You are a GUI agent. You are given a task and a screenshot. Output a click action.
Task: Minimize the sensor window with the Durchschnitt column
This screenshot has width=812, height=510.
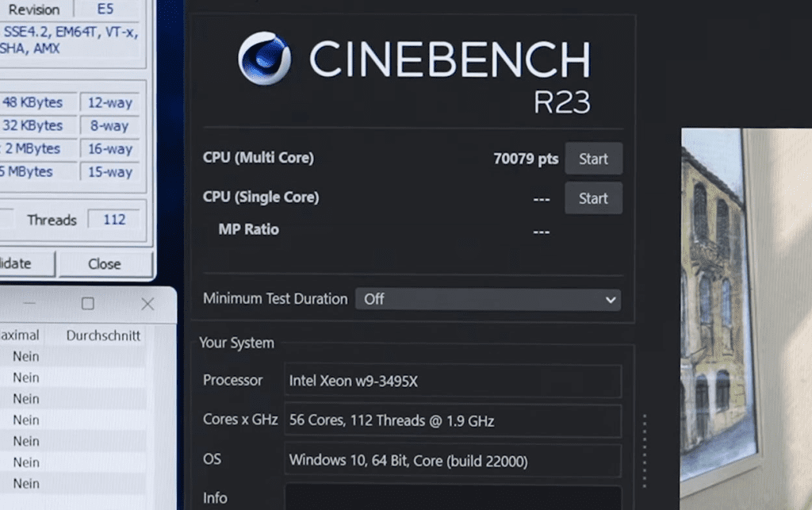29,304
